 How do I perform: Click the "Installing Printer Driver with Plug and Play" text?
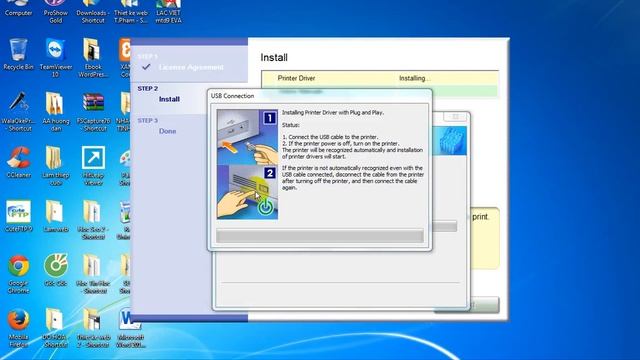pos(333,112)
